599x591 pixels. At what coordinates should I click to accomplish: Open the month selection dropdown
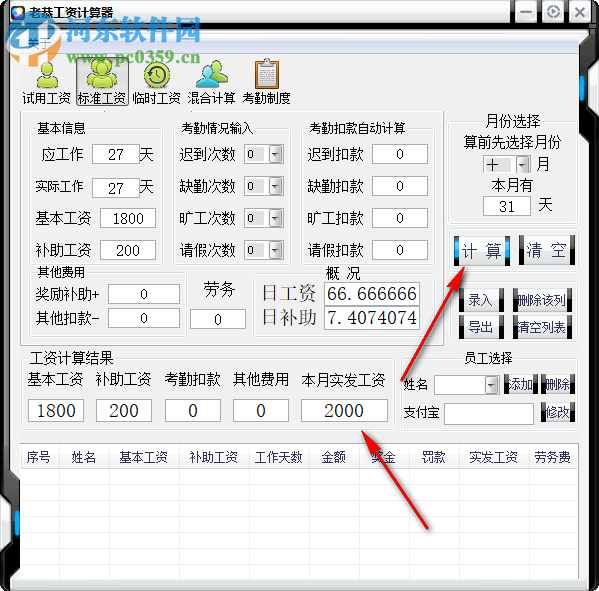[523, 165]
